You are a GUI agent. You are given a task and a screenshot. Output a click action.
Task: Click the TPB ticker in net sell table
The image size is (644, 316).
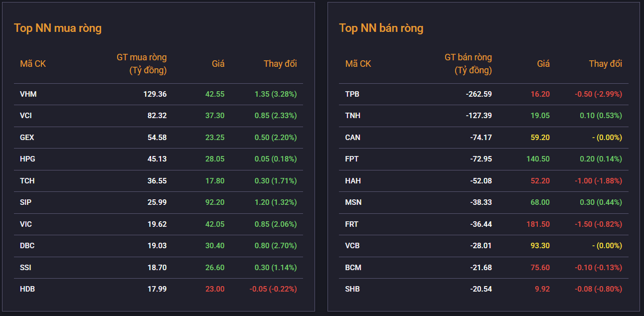tap(352, 94)
